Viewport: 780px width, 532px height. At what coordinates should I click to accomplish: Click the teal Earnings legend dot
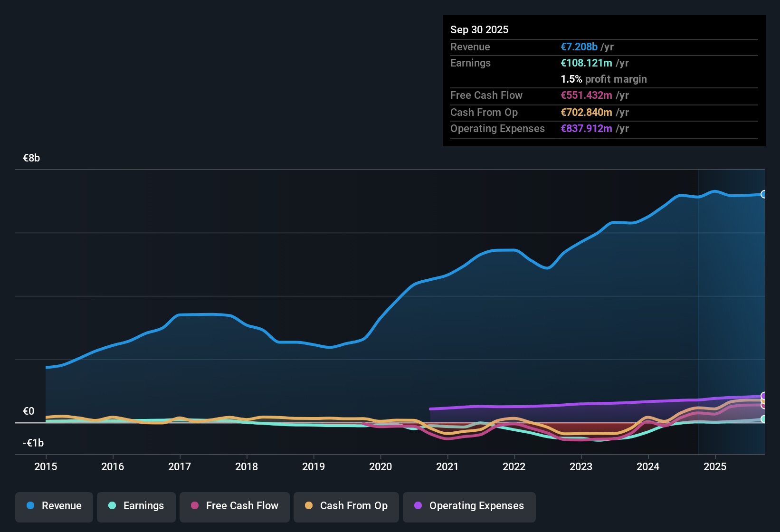tap(113, 506)
